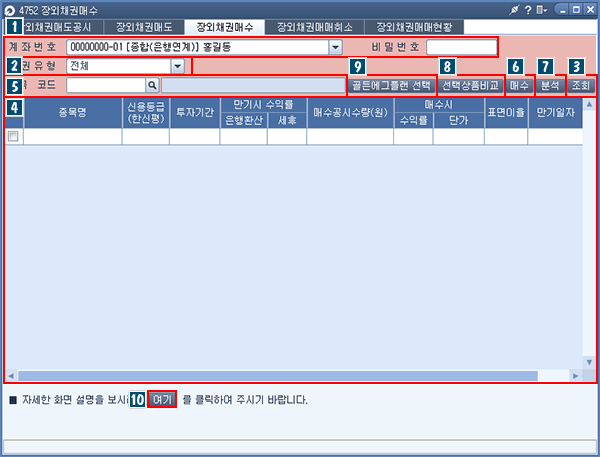The height and width of the screenshot is (457, 600).
Task: Select the 장외채권매수 tab
Action: 225,27
